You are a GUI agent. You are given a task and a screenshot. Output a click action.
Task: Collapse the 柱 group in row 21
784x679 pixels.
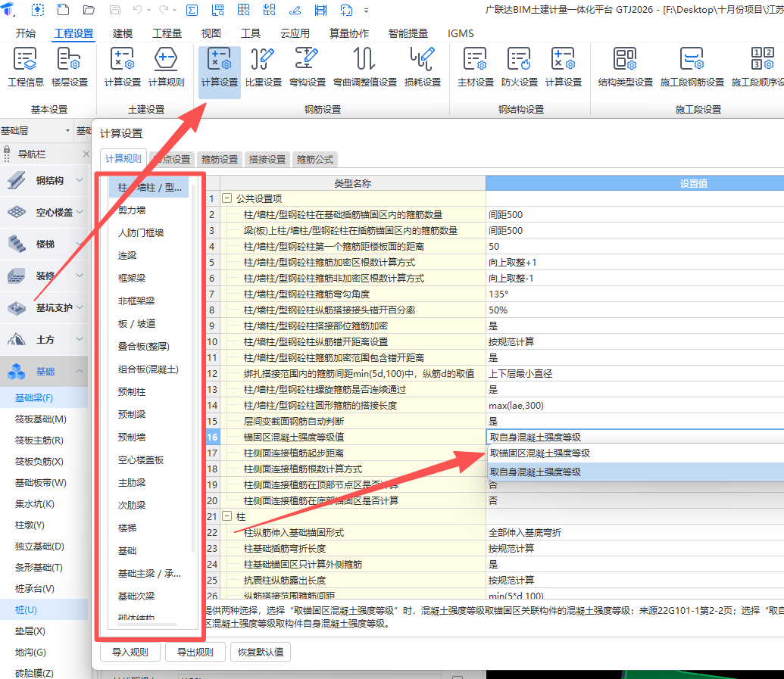pyautogui.click(x=226, y=516)
